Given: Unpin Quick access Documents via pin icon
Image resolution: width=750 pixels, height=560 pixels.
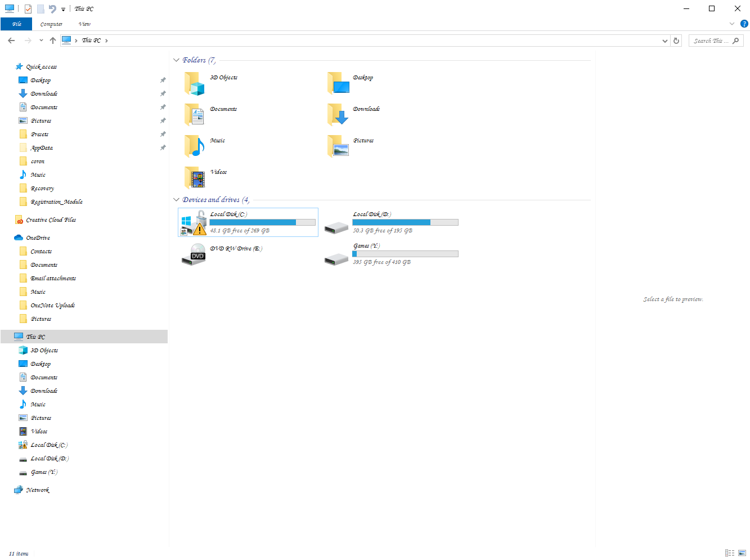Looking at the screenshot, I should [x=163, y=107].
